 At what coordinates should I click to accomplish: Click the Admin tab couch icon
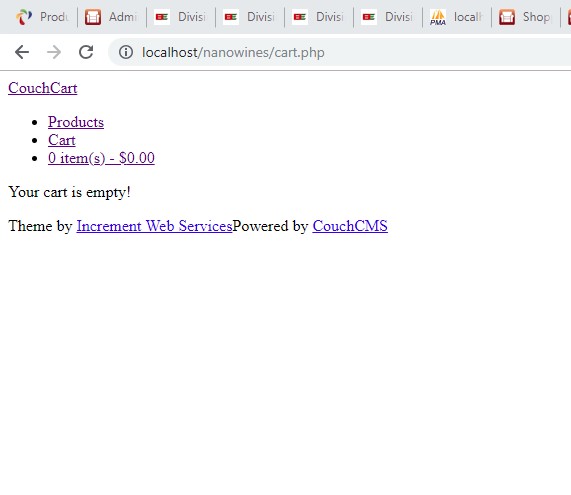(x=93, y=17)
